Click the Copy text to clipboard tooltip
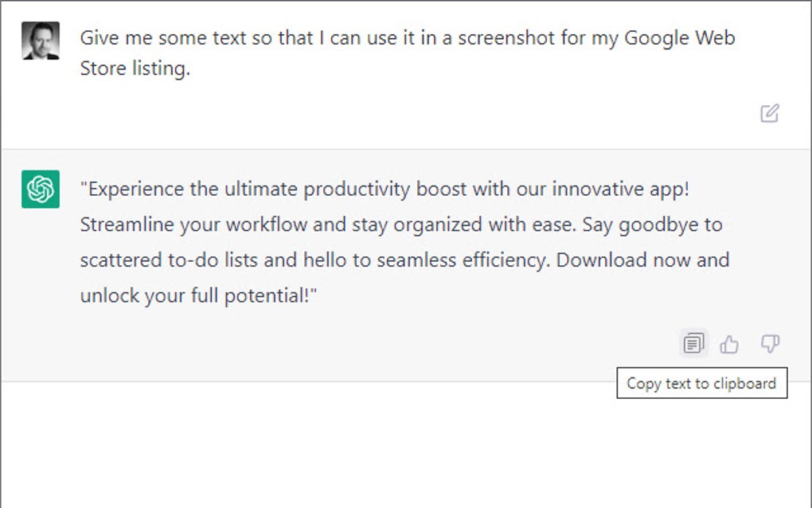Viewport: 812px width, 508px height. pyautogui.click(x=701, y=383)
